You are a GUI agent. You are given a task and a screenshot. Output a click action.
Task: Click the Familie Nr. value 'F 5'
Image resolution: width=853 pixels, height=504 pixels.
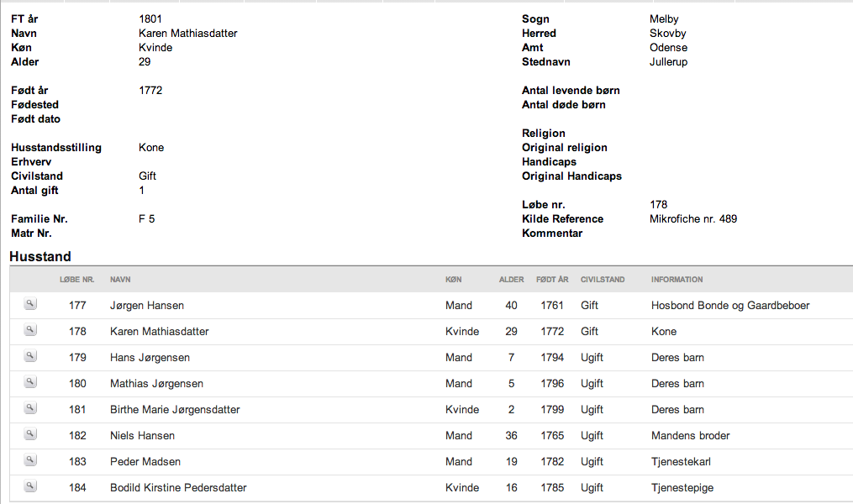tap(147, 218)
